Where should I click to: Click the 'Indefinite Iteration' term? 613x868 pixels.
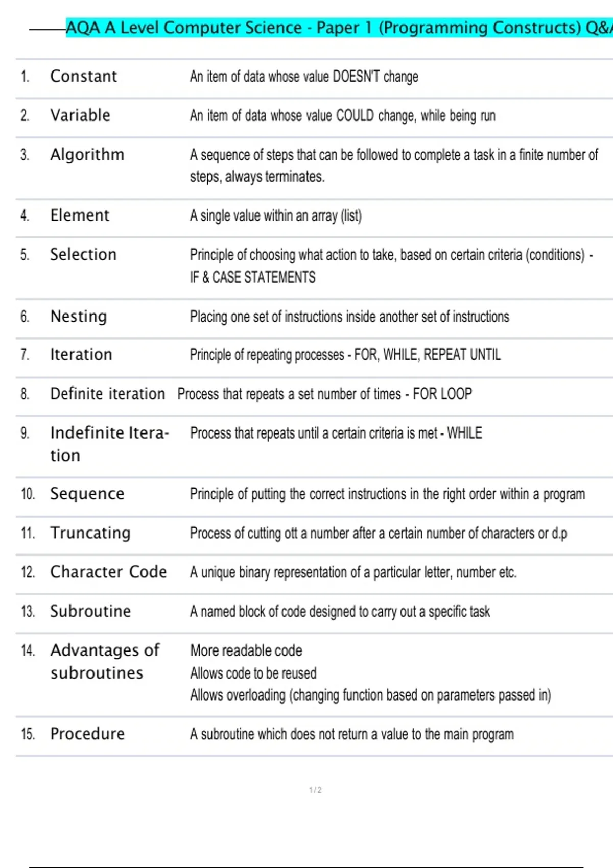point(109,443)
